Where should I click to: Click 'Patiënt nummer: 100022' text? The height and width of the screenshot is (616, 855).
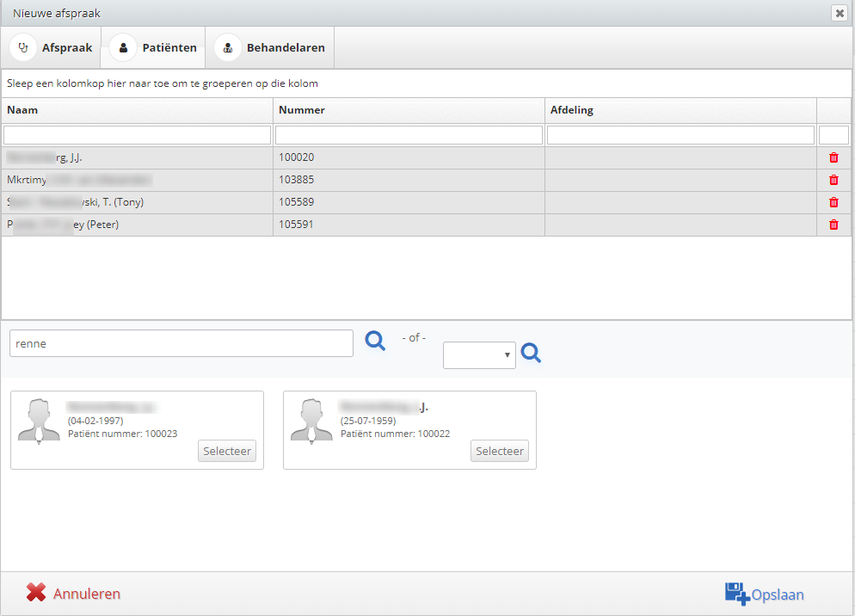(x=396, y=434)
